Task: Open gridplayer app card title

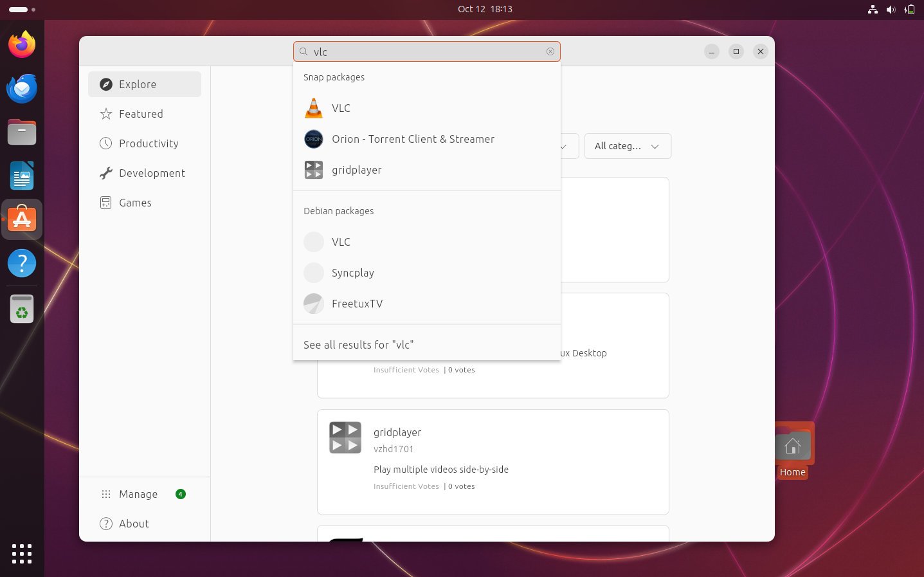Action: (x=397, y=432)
